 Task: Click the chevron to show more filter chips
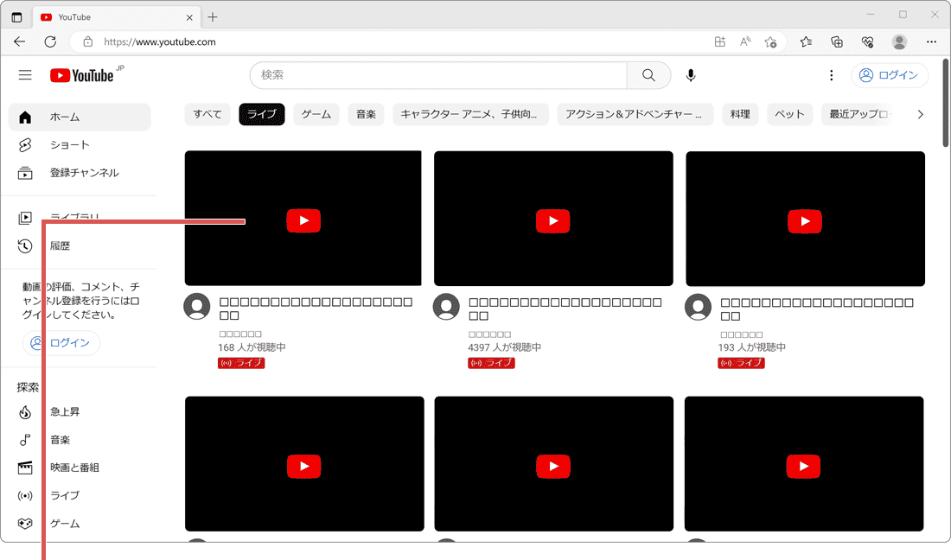[x=920, y=113]
